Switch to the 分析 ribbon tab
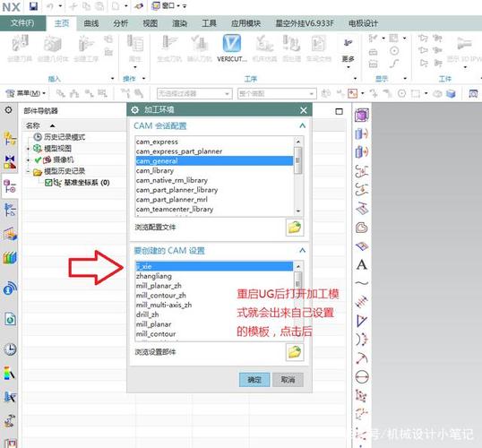The height and width of the screenshot is (448, 482). 121,23
